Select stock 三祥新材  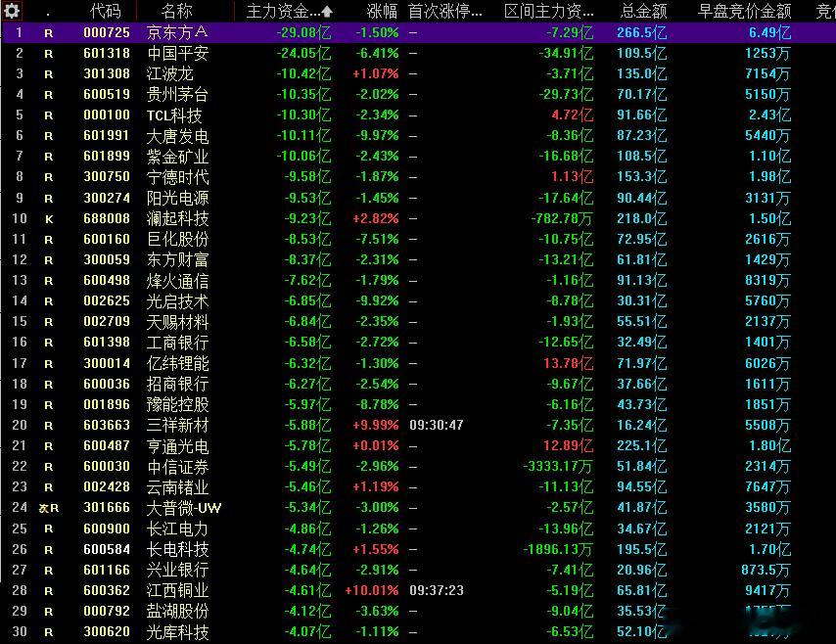177,425
